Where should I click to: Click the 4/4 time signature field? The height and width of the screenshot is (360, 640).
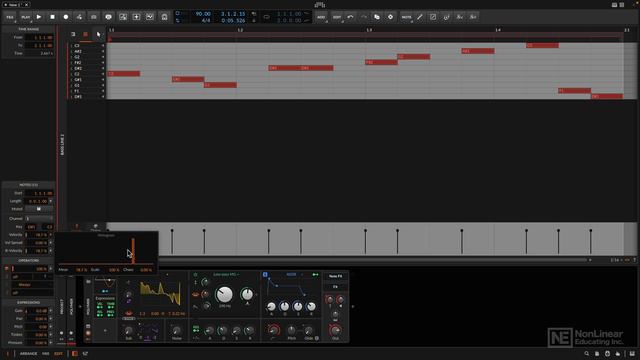coord(206,20)
